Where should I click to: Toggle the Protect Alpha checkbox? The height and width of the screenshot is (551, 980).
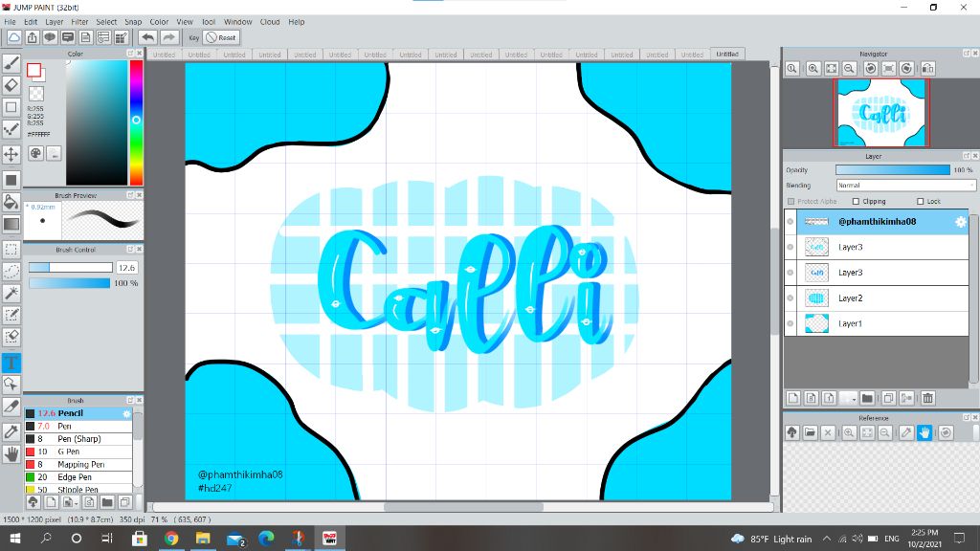point(791,201)
